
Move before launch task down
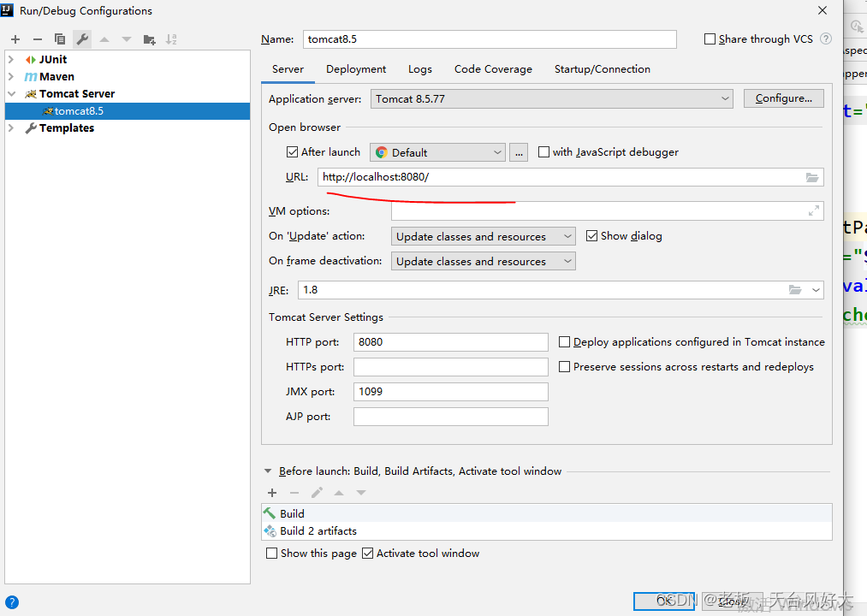[x=361, y=493]
